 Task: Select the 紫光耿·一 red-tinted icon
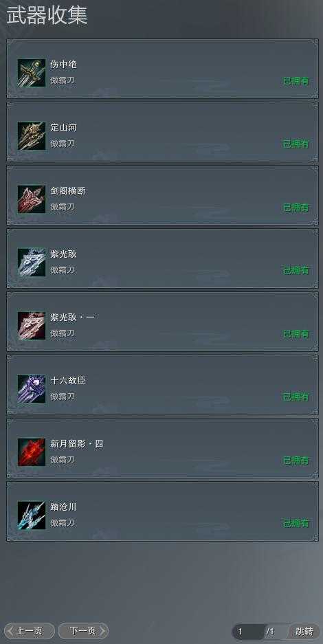point(32,326)
